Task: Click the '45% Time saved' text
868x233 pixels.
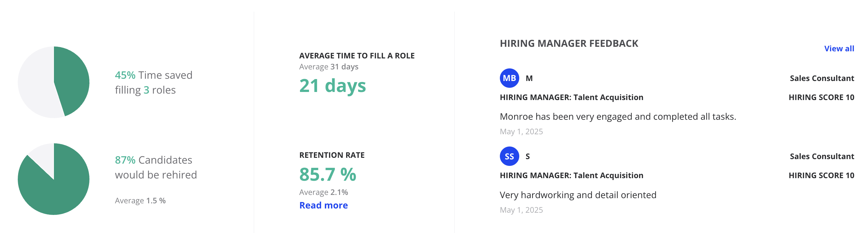Action: (153, 75)
